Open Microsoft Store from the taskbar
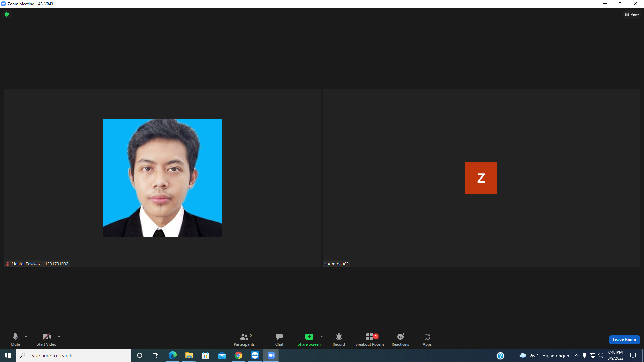 tap(205, 355)
